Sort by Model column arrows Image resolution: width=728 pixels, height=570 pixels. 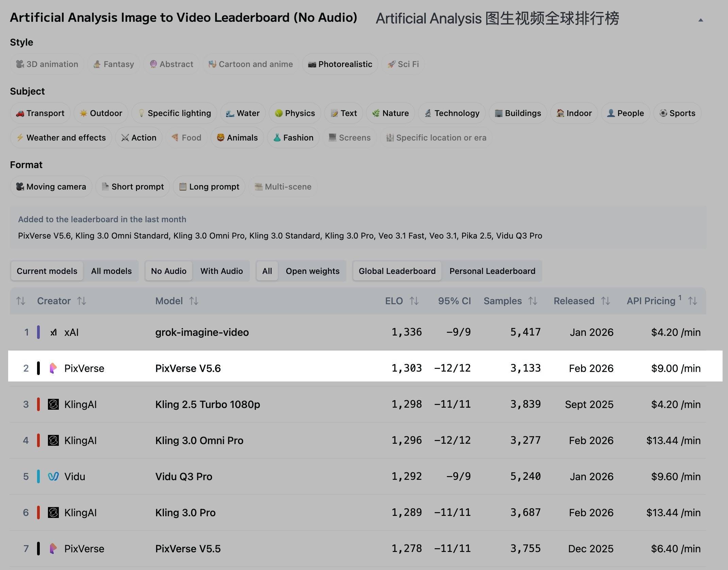coord(194,301)
